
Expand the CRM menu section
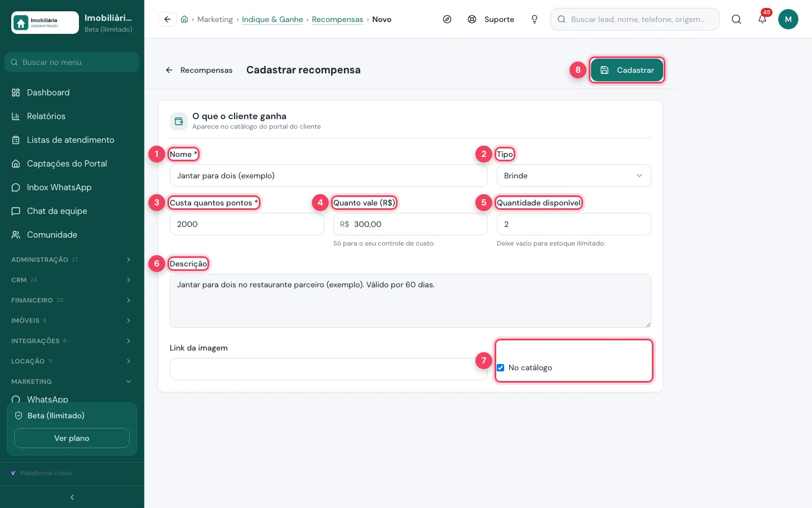pyautogui.click(x=72, y=280)
